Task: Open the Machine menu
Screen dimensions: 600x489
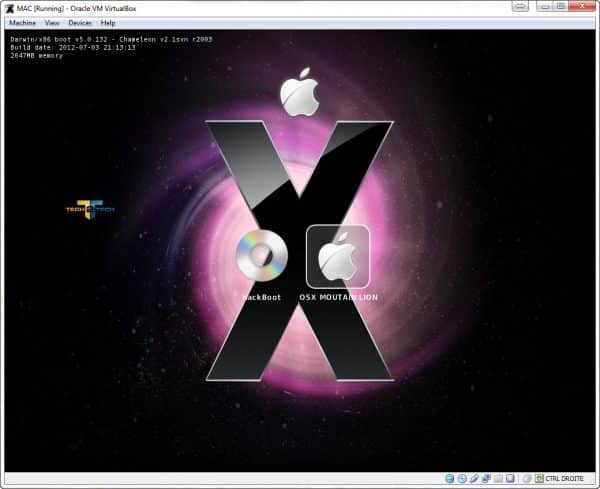Action: pos(22,22)
